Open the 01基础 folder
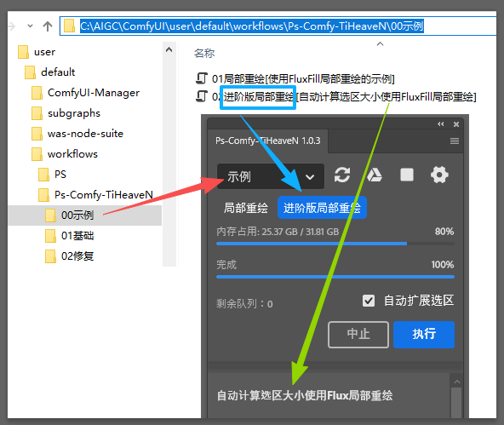Viewport: 504px width, 425px height. pos(77,236)
